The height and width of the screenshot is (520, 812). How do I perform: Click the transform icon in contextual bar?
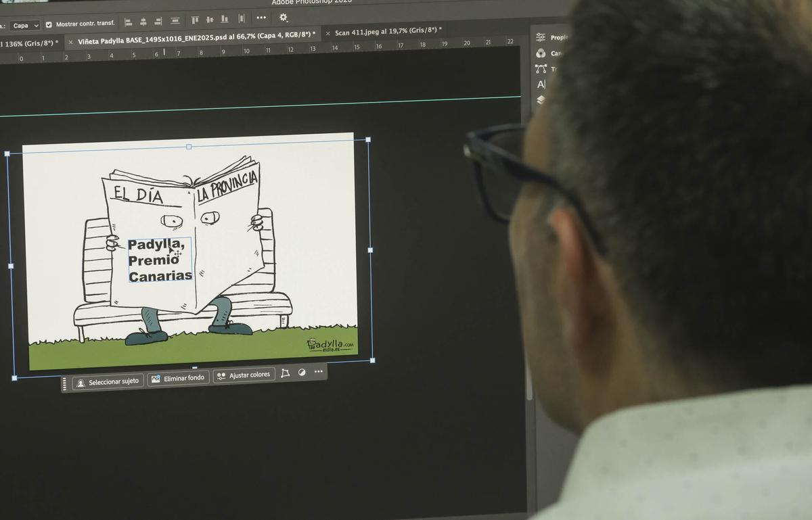[285, 373]
